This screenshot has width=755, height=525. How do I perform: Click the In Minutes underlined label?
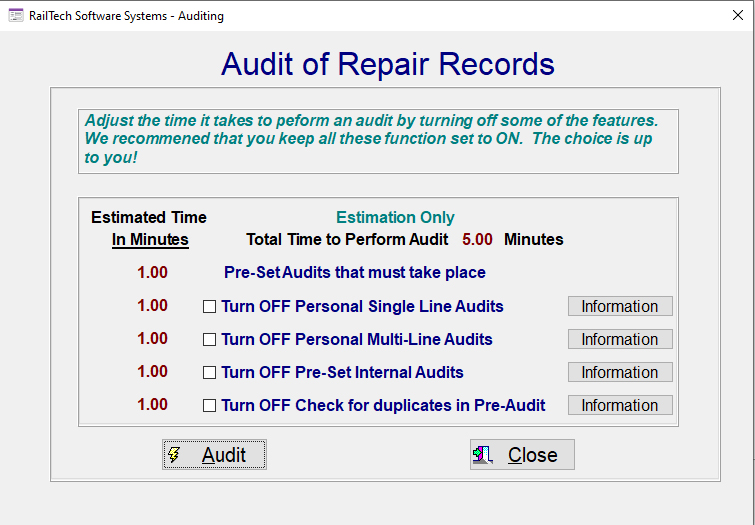(x=150, y=239)
